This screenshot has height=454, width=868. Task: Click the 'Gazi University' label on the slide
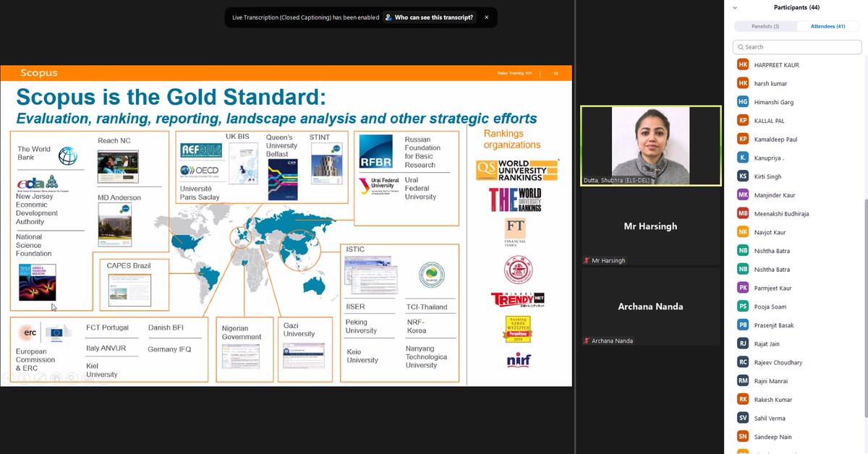tap(299, 330)
